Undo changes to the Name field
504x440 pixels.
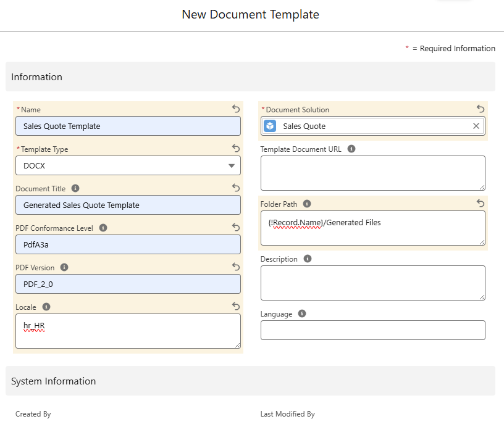[x=236, y=109]
